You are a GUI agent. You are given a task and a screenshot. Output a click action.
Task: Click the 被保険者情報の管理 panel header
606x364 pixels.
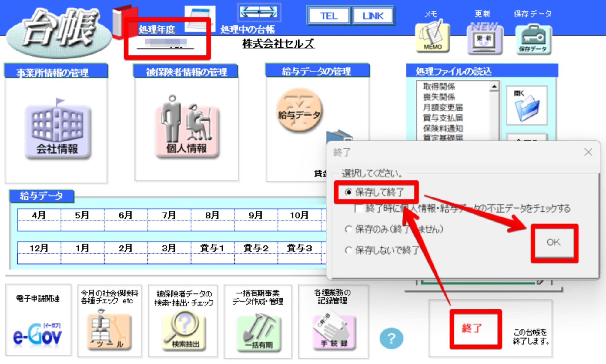186,71
